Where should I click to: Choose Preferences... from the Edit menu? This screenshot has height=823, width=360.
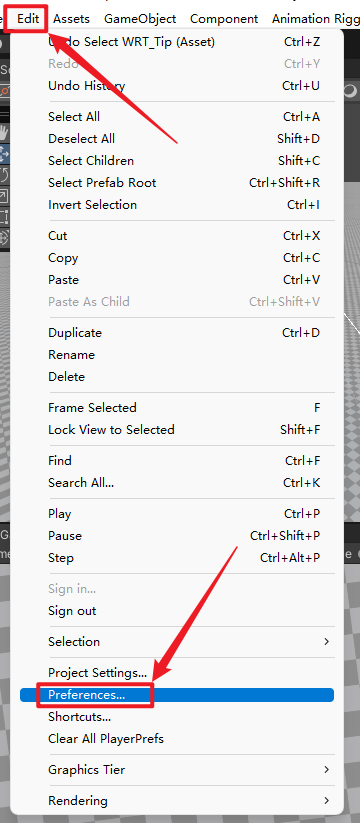(177, 694)
